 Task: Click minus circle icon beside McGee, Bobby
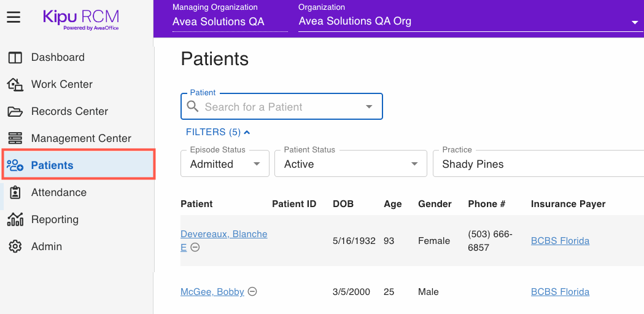(x=253, y=292)
